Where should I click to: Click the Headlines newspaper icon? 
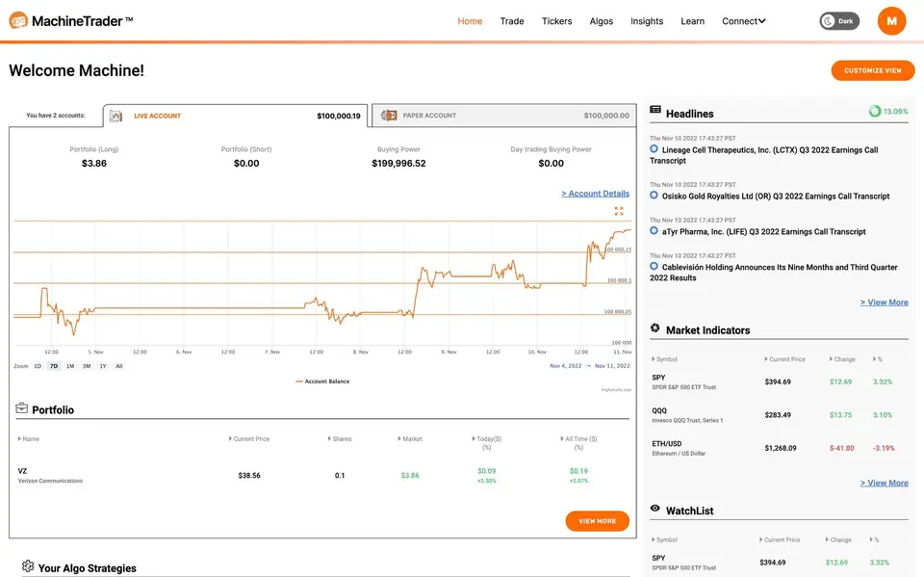tap(655, 110)
